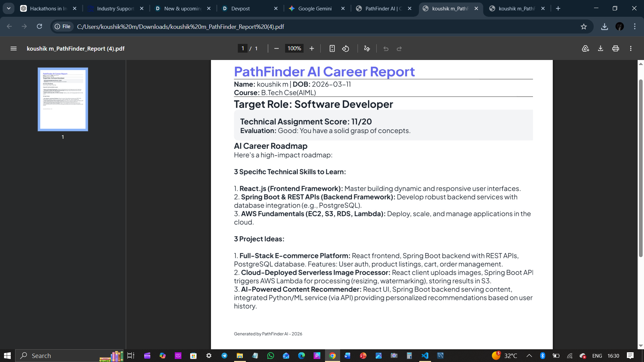
Task: Zoom out with the minus icon
Action: (x=276, y=49)
